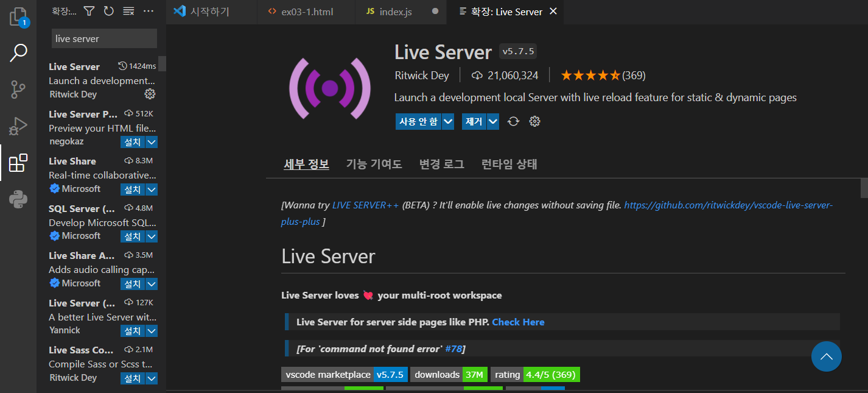Screen dimensions: 868x393
Task: Select the Live Sass Compiler list entry
Action: 102,364
